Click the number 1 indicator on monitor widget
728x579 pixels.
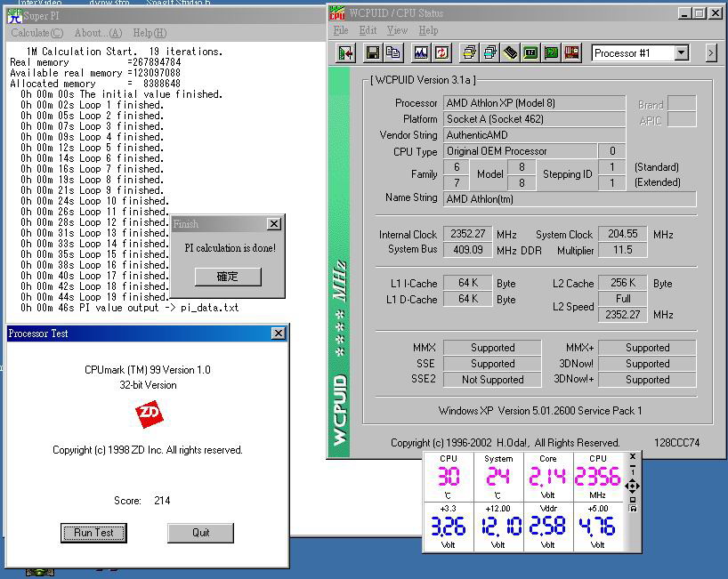point(633,473)
